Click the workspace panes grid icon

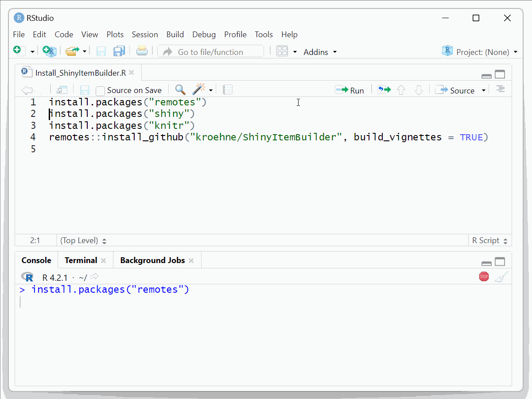[x=282, y=51]
